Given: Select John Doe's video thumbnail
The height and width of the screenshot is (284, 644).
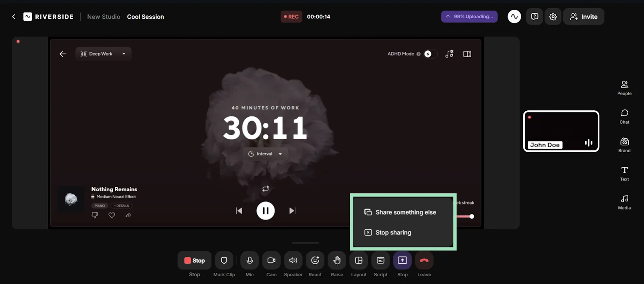Looking at the screenshot, I should [561, 131].
